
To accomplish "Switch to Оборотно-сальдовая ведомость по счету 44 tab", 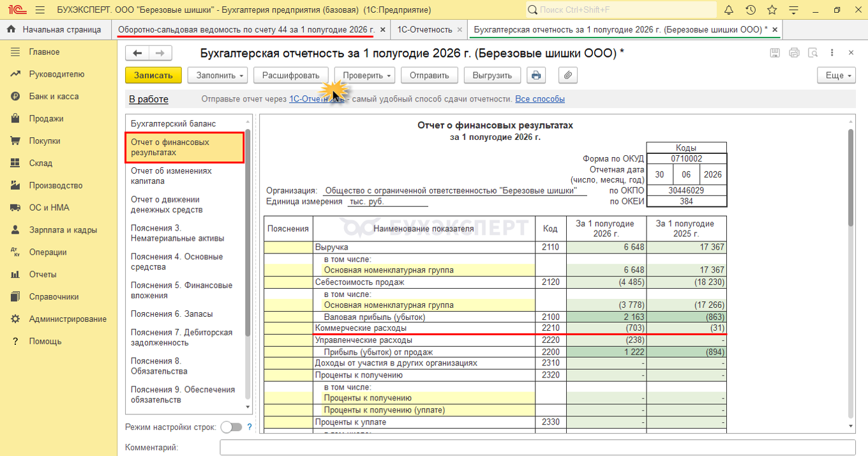I will point(246,30).
